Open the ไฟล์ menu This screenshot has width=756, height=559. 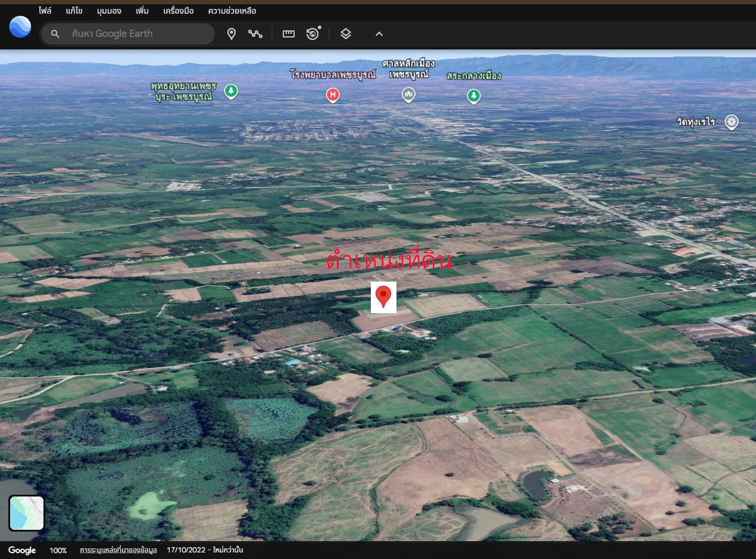click(x=45, y=11)
